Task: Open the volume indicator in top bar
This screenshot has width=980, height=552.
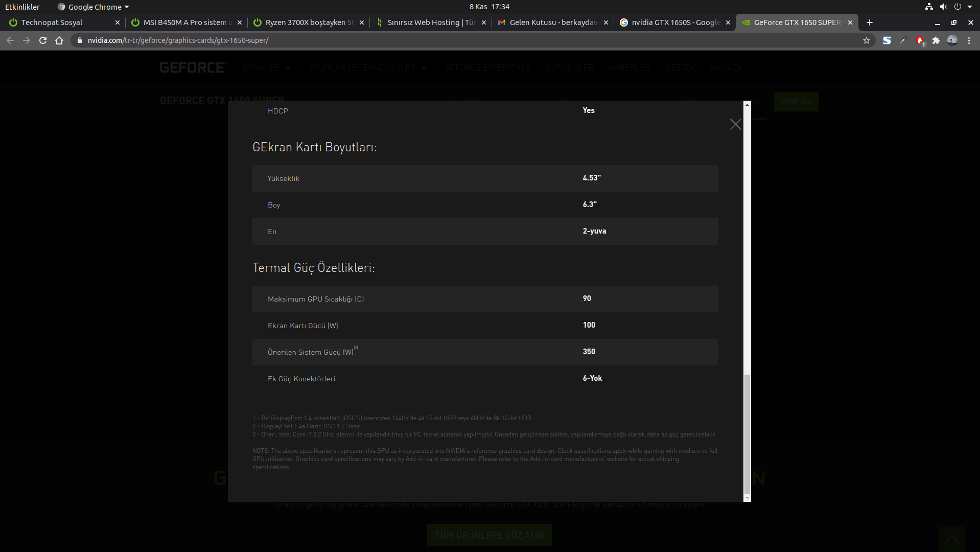Action: (943, 7)
